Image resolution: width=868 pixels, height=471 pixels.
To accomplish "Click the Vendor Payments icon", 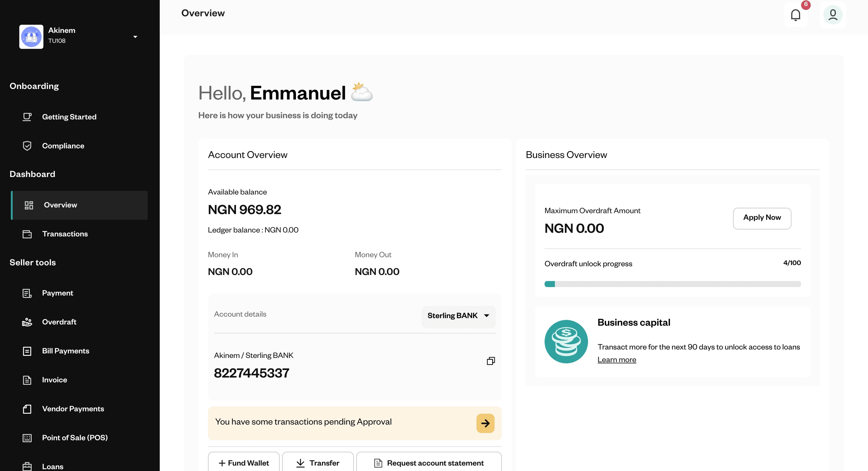I will click(27, 409).
